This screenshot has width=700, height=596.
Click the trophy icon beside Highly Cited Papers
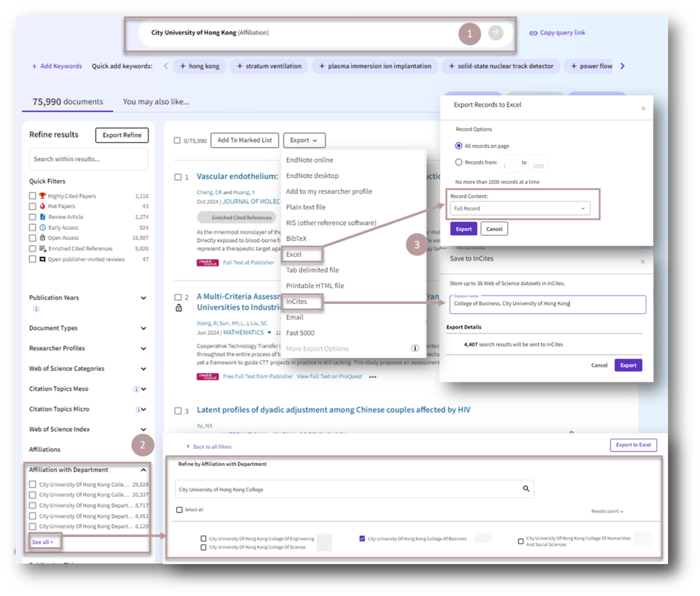point(42,195)
